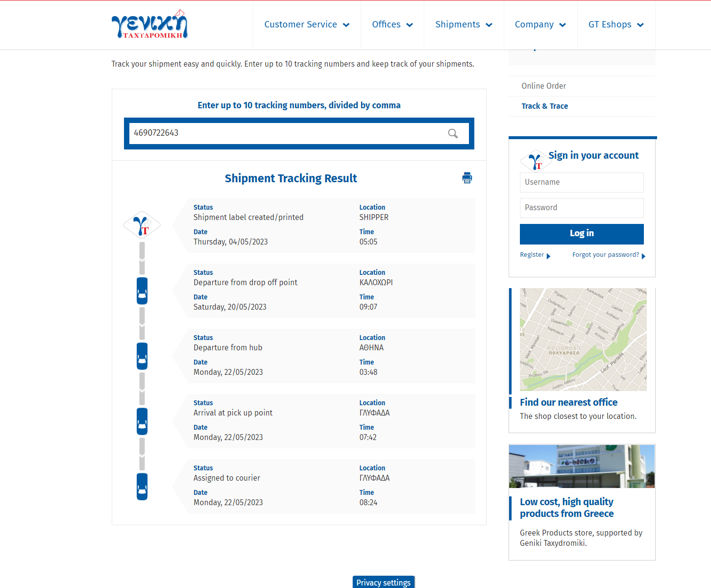Print the shipment tracking result
Image resolution: width=711 pixels, height=588 pixels.
tap(467, 178)
